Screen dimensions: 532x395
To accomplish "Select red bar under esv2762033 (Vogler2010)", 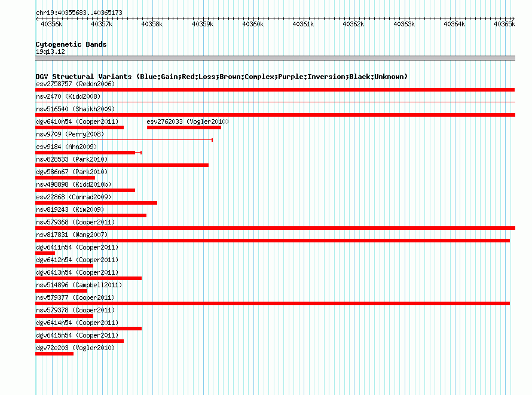I will [184, 127].
